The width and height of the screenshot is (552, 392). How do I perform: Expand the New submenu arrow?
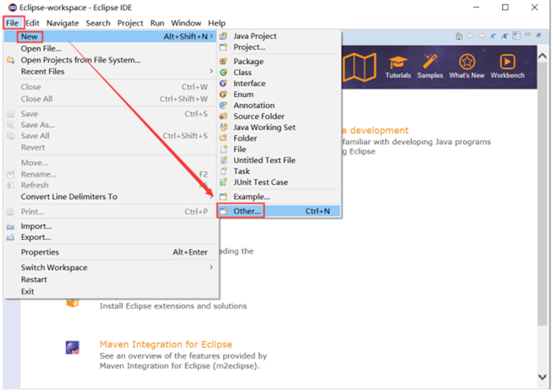click(211, 36)
